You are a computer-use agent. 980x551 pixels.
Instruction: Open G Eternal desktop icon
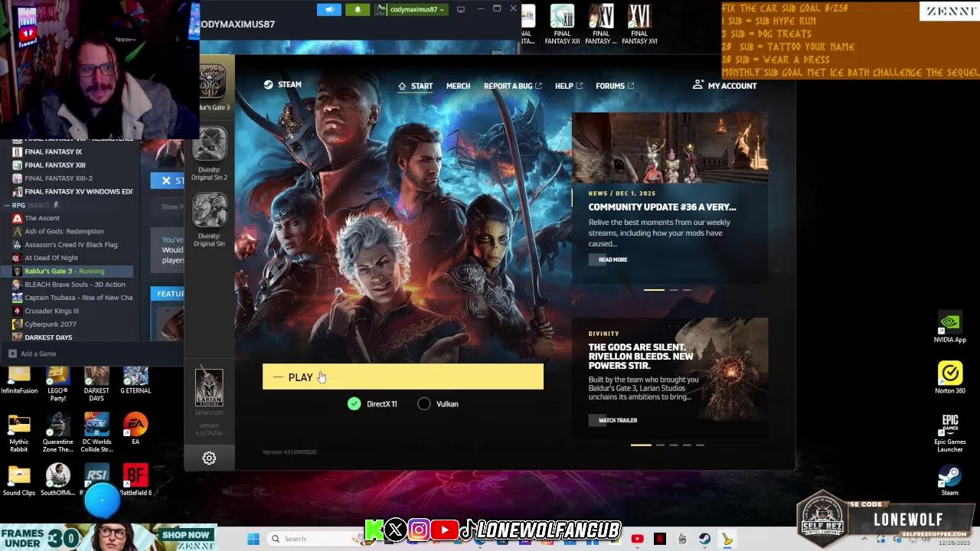136,380
